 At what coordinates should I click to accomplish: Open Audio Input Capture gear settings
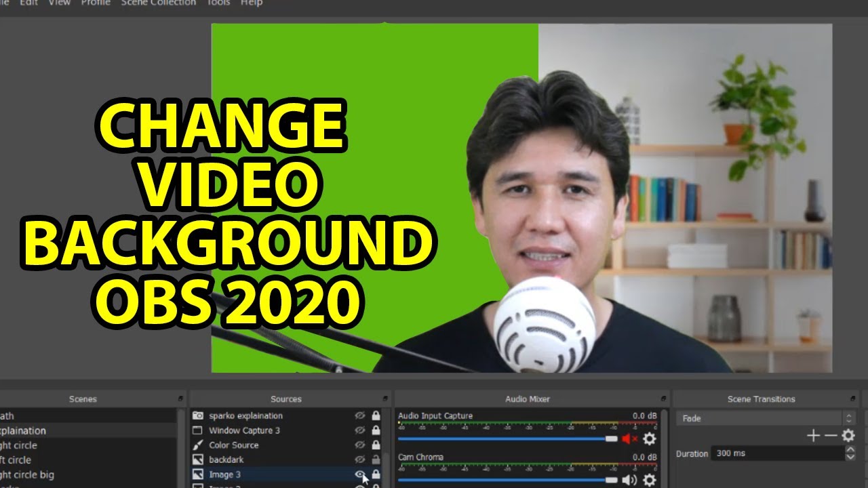pos(650,439)
